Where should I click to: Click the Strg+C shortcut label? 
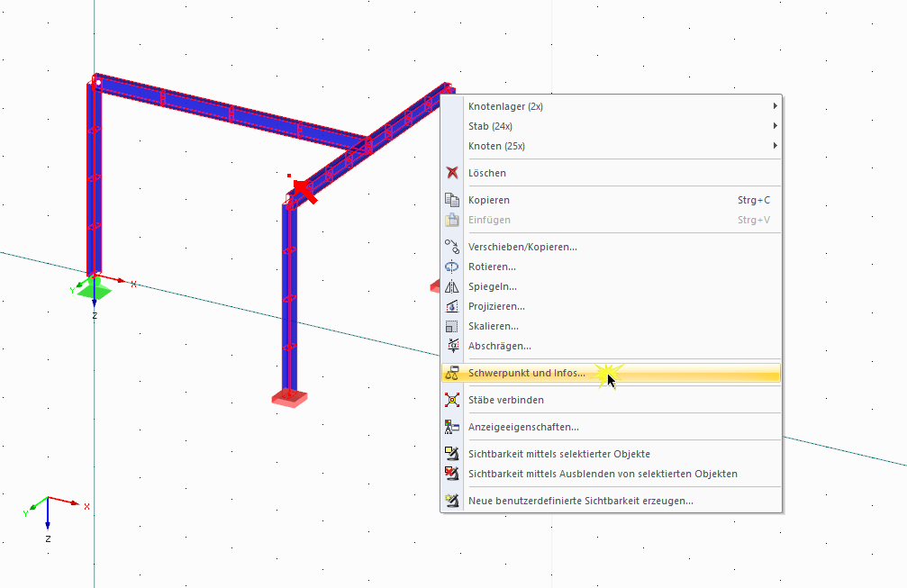754,200
